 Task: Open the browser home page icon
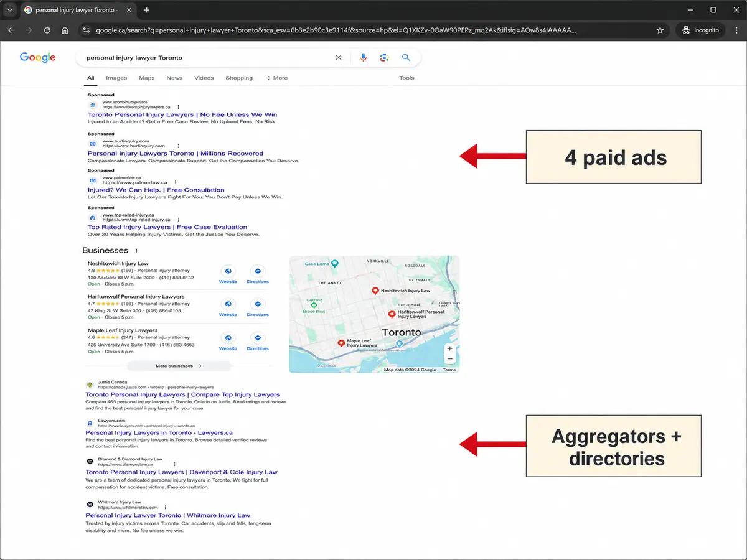click(x=65, y=30)
